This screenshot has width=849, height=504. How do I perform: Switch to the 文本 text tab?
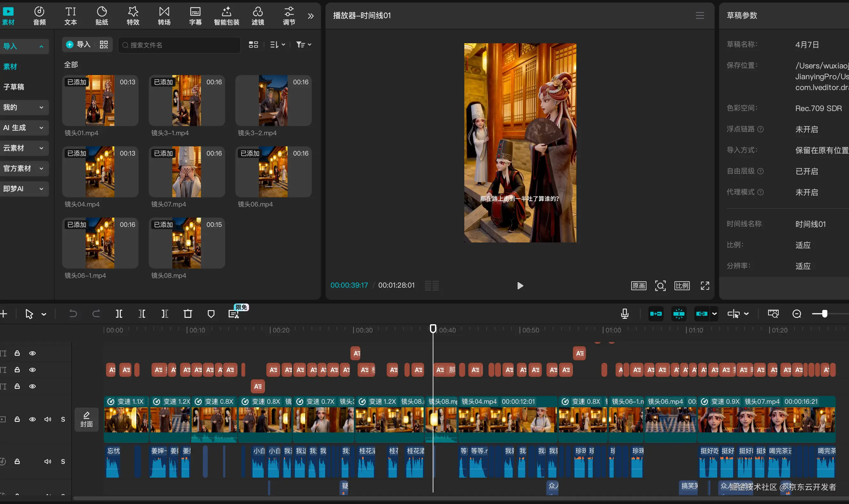pyautogui.click(x=71, y=16)
